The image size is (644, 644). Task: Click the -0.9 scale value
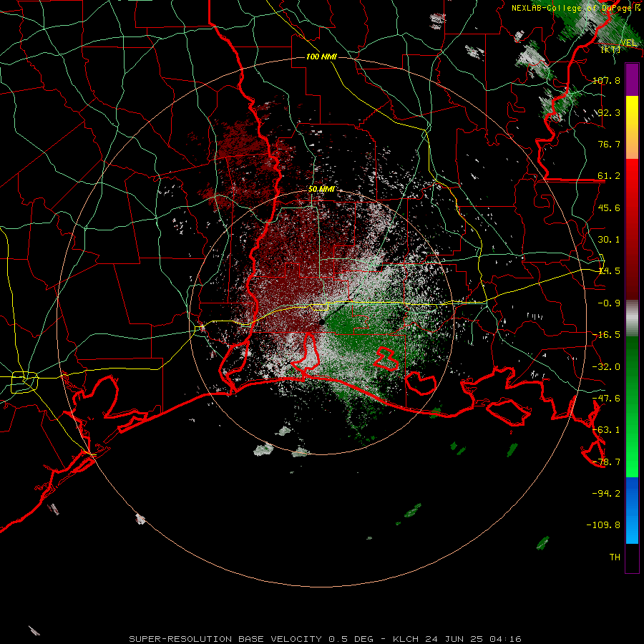coord(609,303)
